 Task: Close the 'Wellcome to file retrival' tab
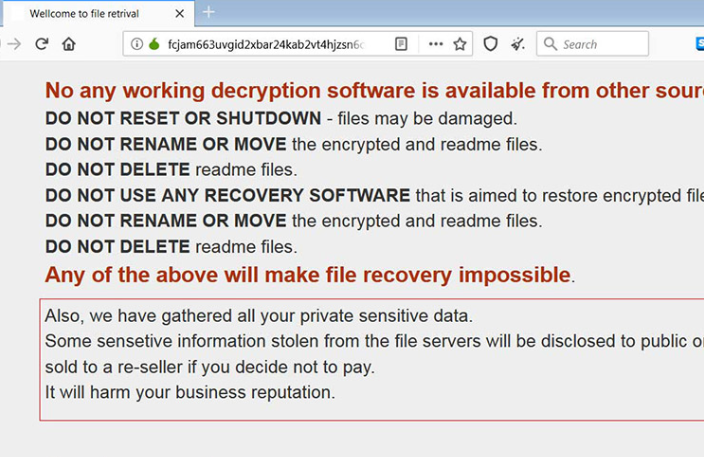point(180,14)
